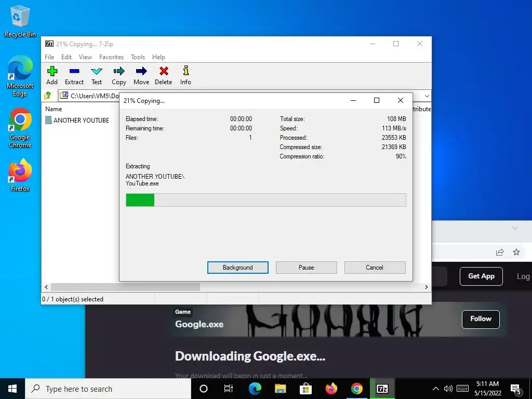532x399 pixels.
Task: Expand the browser tab search chevron
Action: point(515,228)
